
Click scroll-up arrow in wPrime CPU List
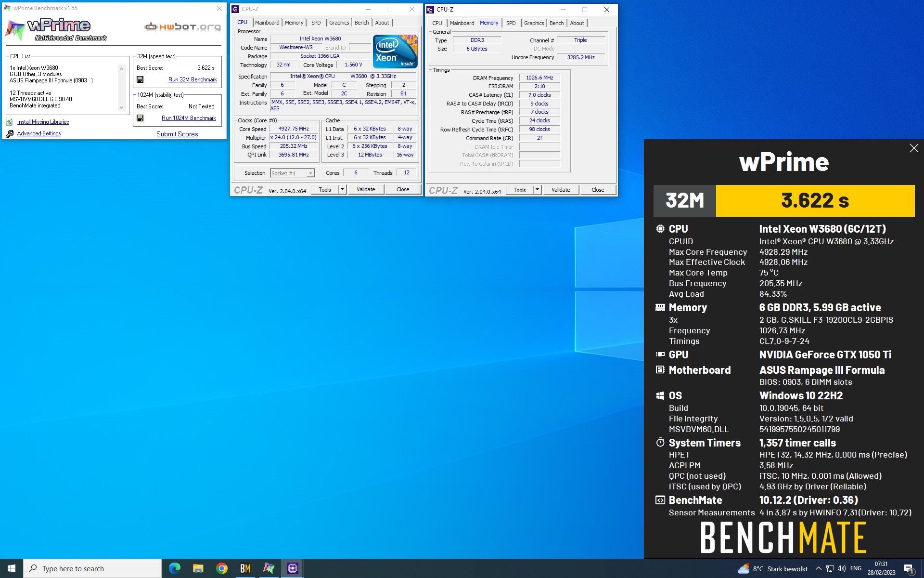pyautogui.click(x=121, y=69)
